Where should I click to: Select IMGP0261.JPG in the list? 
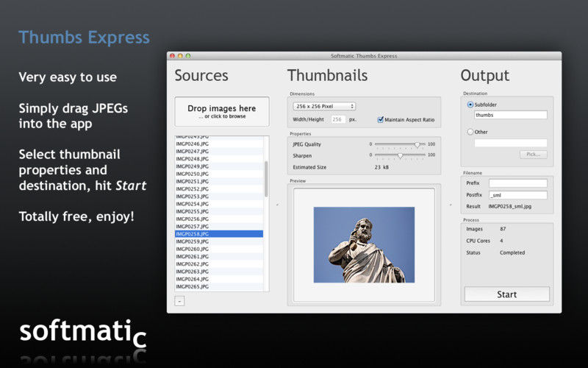pos(219,256)
